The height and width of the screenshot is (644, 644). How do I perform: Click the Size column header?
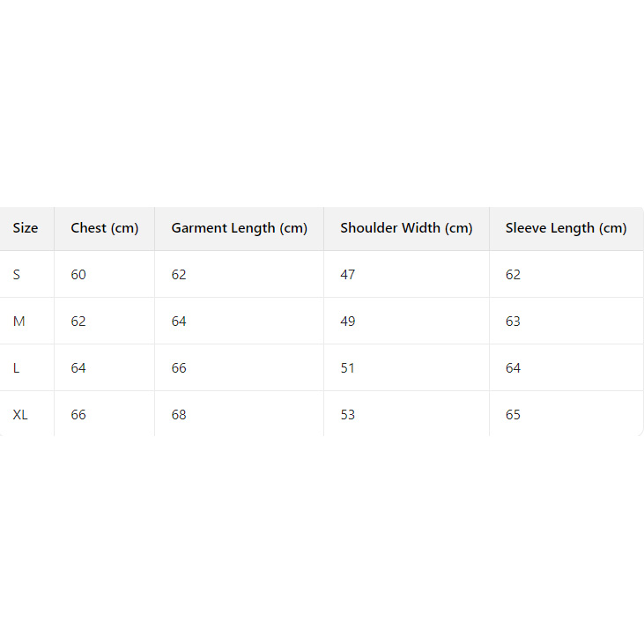pyautogui.click(x=26, y=228)
